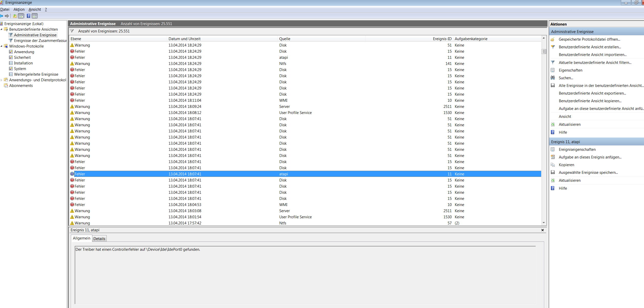Click Benutzerdefinierte Ansicht erstellen action link
Screen dimensions: 644x308
(x=590, y=47)
